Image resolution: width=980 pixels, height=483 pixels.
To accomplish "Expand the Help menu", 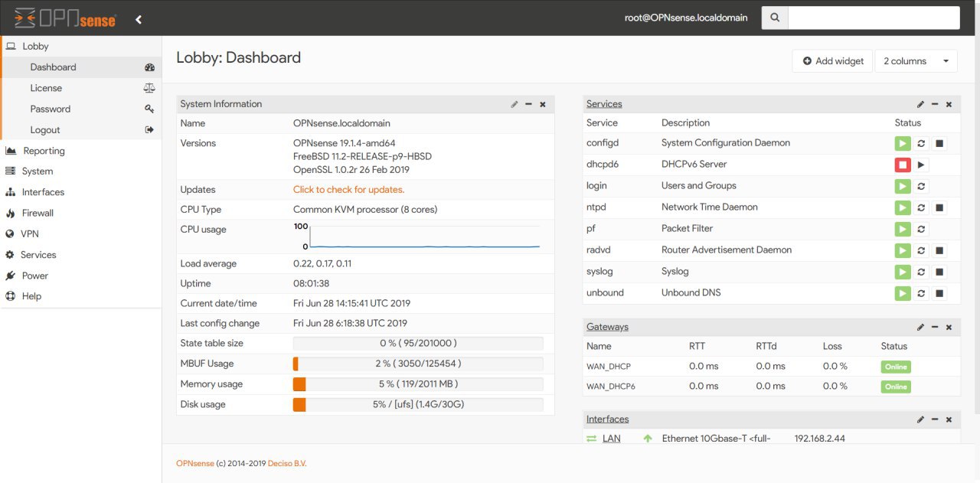I will point(81,296).
